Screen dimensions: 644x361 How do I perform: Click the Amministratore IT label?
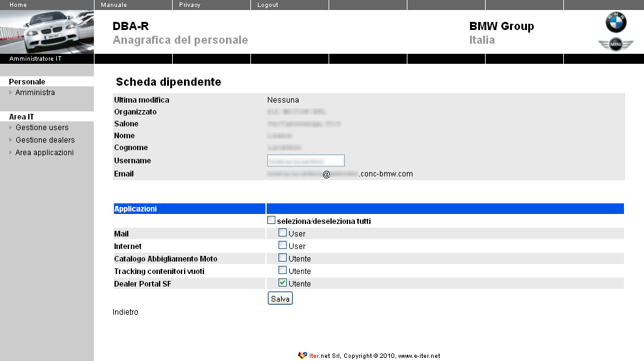tap(35, 59)
